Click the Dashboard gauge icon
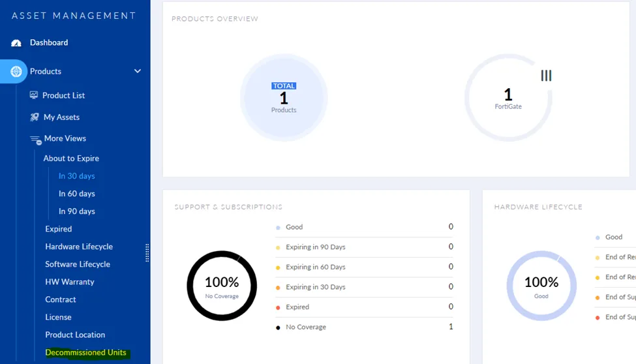Image resolution: width=636 pixels, height=364 pixels. (16, 43)
